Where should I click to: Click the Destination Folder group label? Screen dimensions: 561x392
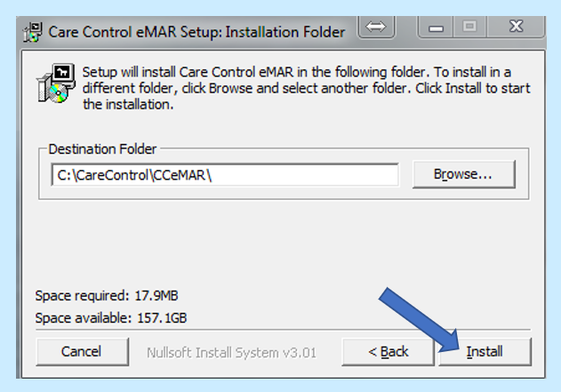tap(102, 148)
